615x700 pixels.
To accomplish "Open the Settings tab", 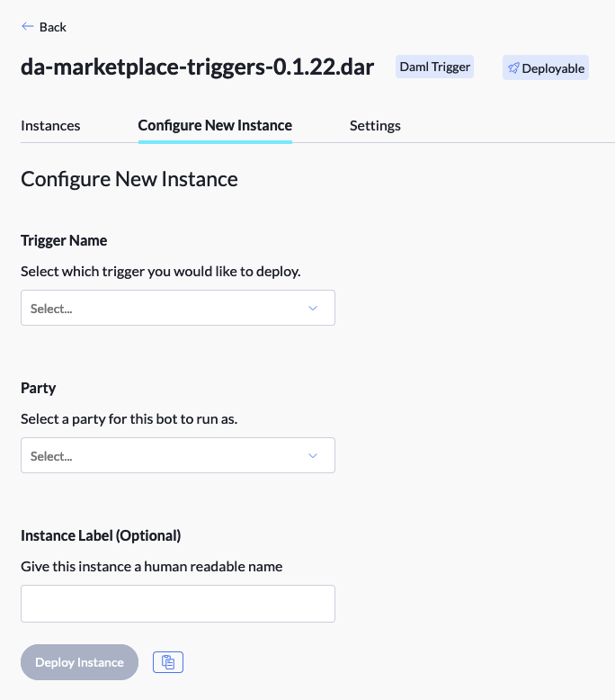I will click(375, 125).
